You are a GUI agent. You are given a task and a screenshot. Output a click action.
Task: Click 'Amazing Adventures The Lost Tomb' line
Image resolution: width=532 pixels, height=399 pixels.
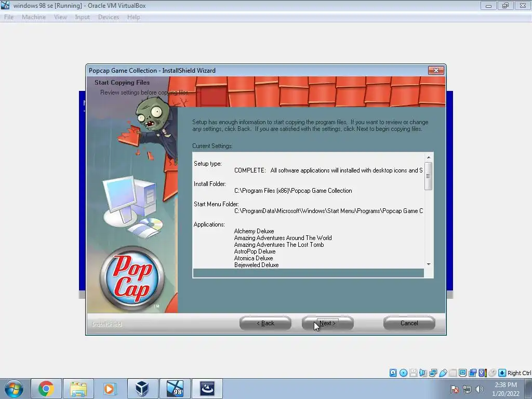tap(279, 245)
